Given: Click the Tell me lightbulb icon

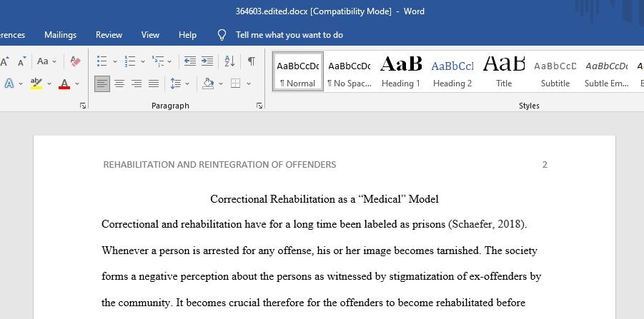Looking at the screenshot, I should 222,35.
